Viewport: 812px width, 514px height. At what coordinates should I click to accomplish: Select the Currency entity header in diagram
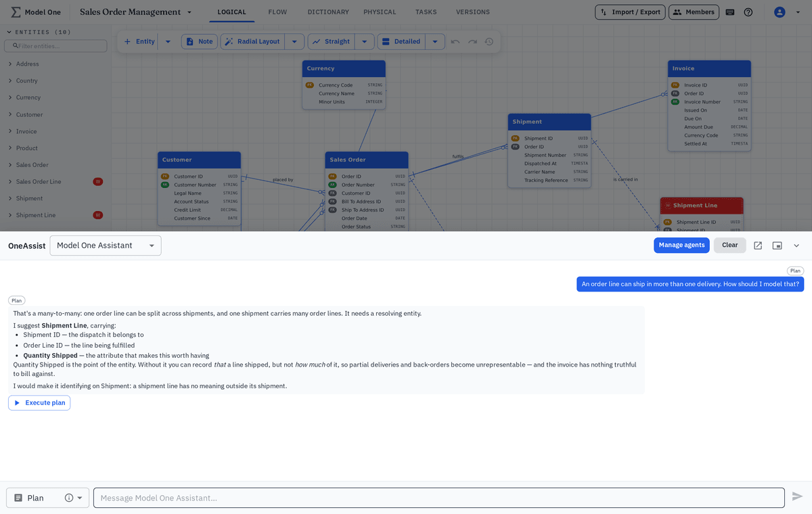coord(344,68)
